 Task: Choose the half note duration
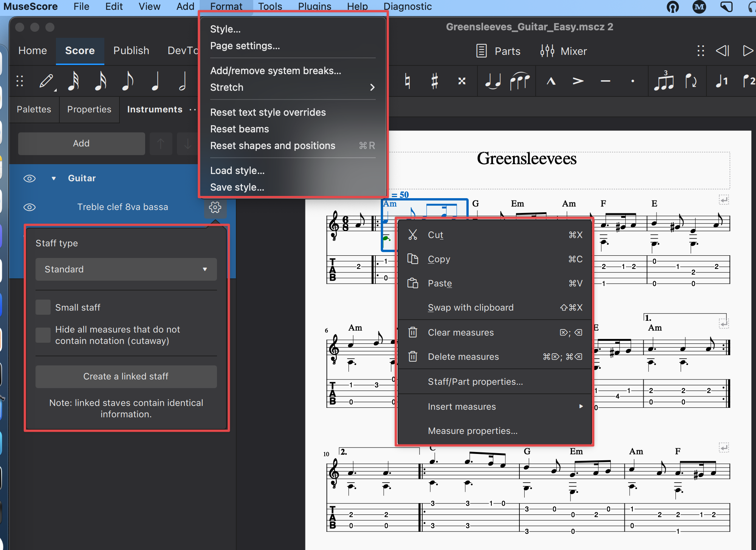click(183, 81)
